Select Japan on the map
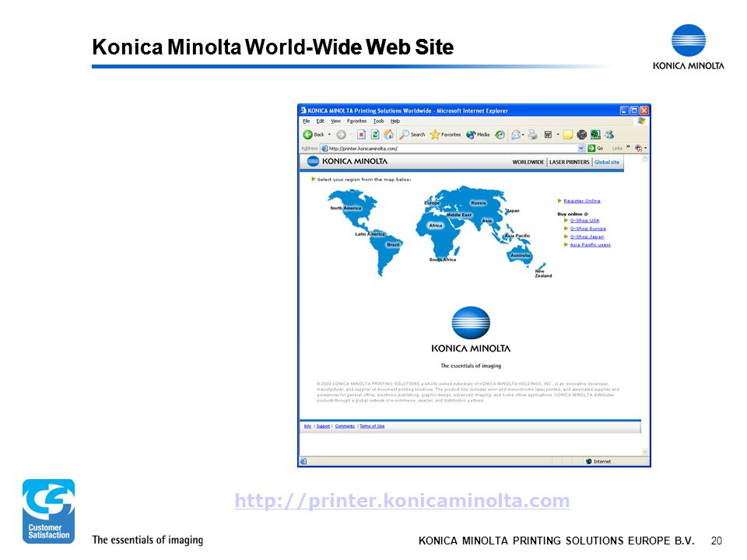 pos(513,211)
